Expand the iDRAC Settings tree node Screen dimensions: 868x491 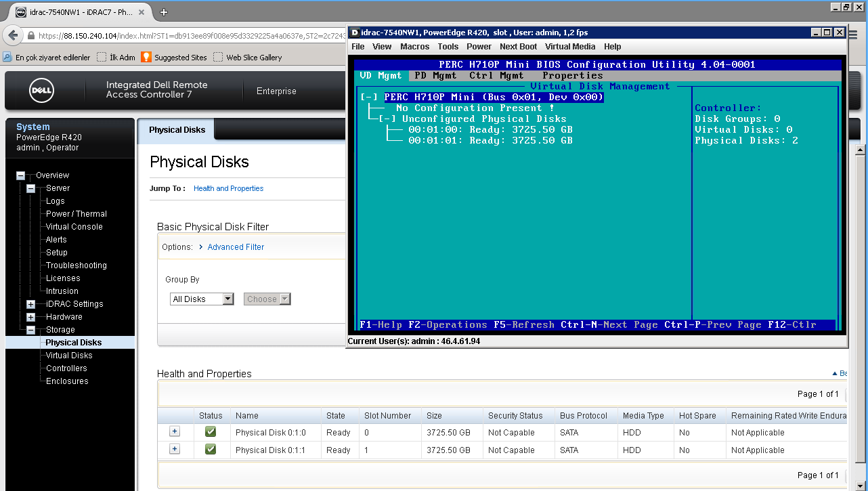pyautogui.click(x=30, y=304)
